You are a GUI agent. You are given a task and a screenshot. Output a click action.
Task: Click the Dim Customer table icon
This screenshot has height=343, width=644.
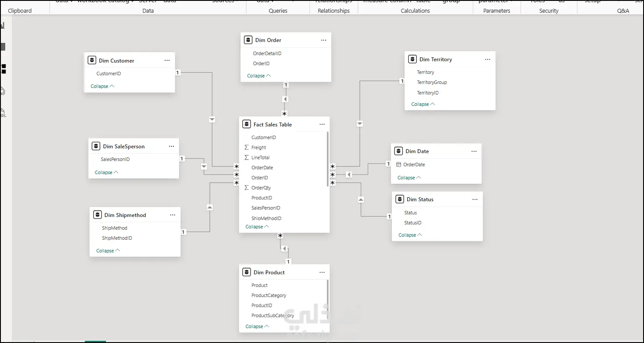pos(92,60)
